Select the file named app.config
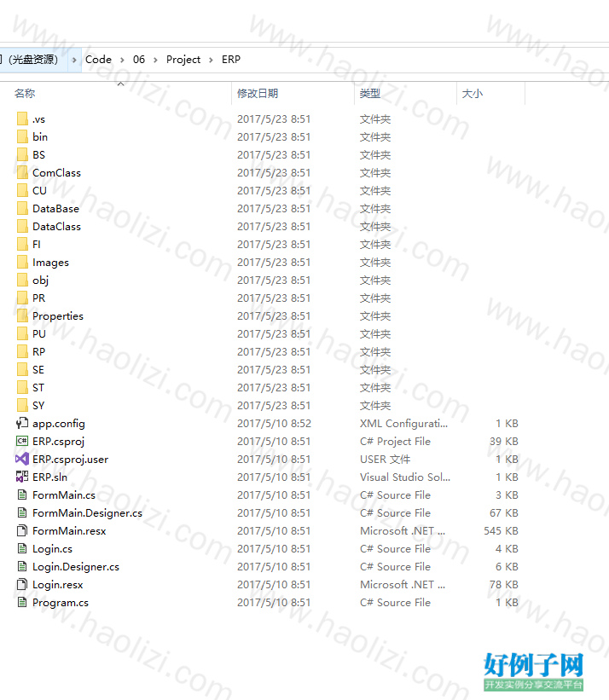This screenshot has width=609, height=700. tap(59, 424)
